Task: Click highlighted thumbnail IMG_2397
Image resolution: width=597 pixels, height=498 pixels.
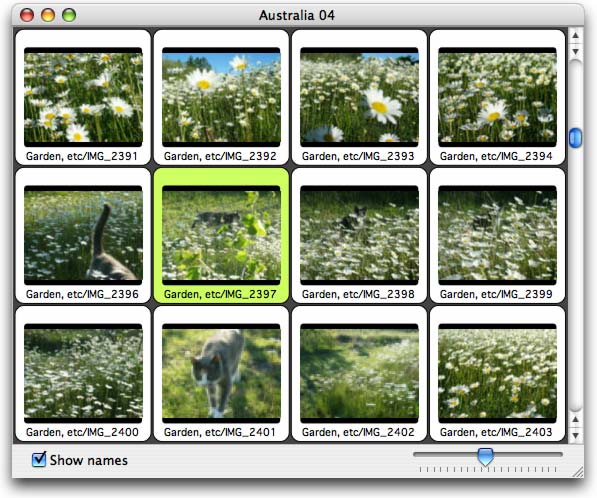Action: 221,235
